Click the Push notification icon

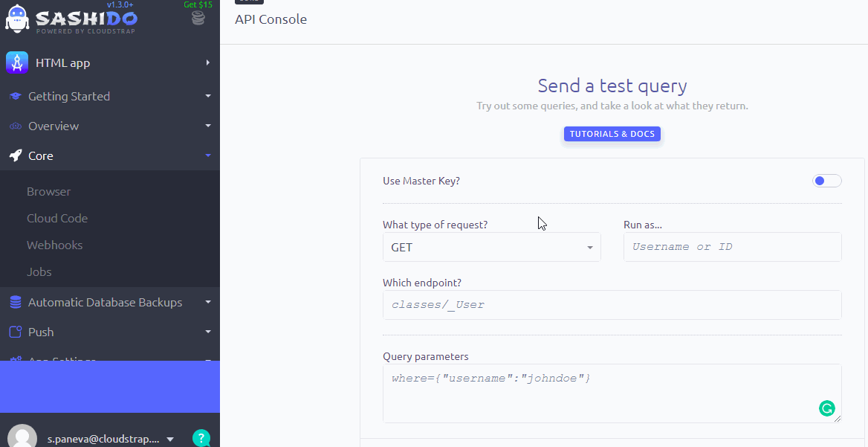(x=16, y=332)
